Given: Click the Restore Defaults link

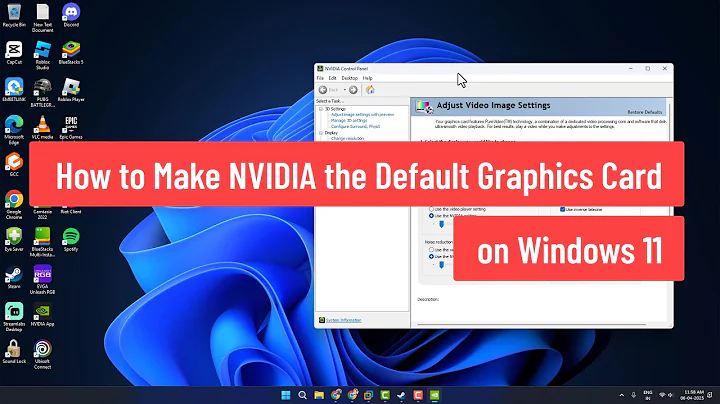Looking at the screenshot, I should [645, 112].
